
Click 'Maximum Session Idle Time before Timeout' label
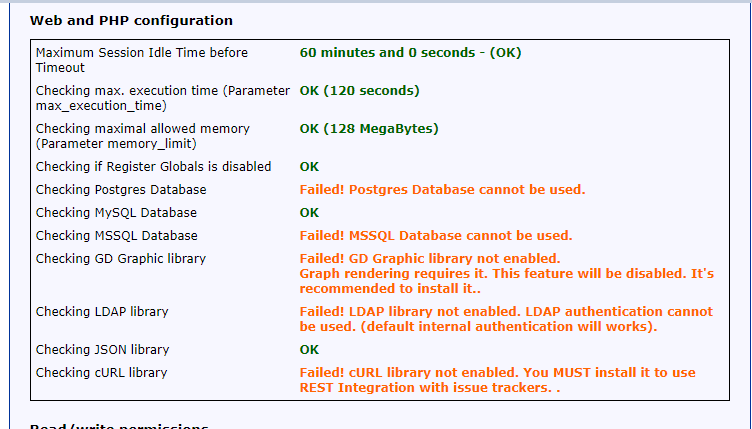point(142,60)
